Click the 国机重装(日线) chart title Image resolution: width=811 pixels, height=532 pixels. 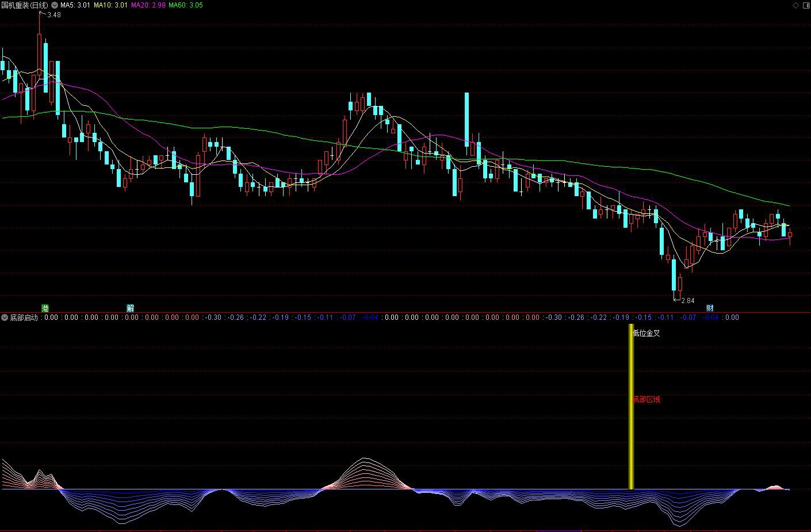25,5
